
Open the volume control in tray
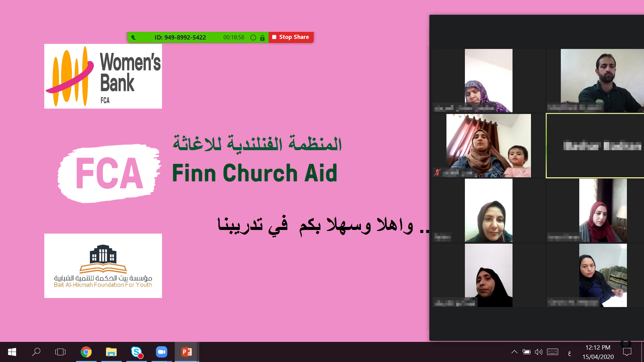[x=539, y=352]
